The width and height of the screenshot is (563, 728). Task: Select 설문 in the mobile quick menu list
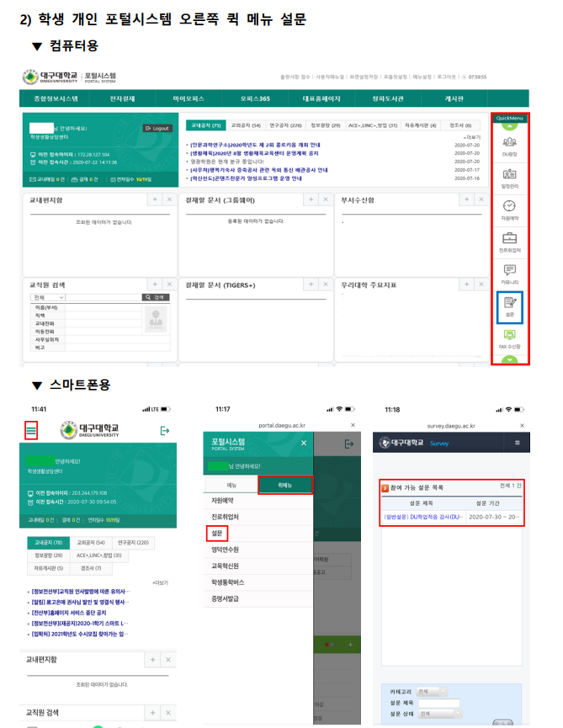pyautogui.click(x=217, y=533)
